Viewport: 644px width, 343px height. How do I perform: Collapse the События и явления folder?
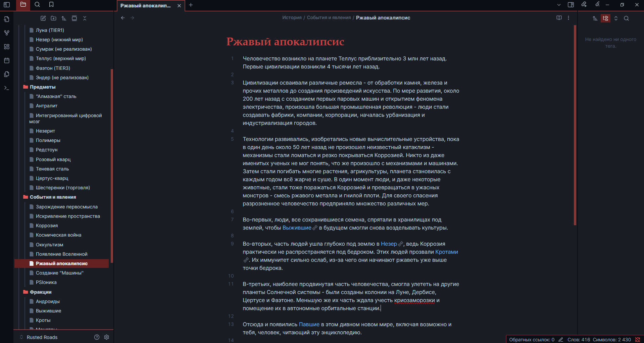53,197
